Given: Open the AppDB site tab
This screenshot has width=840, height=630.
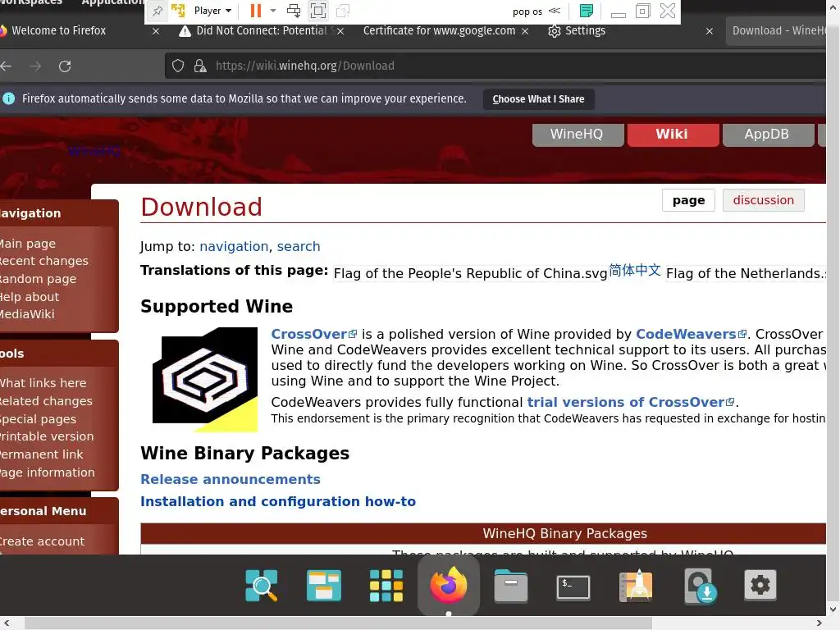Looking at the screenshot, I should [768, 135].
